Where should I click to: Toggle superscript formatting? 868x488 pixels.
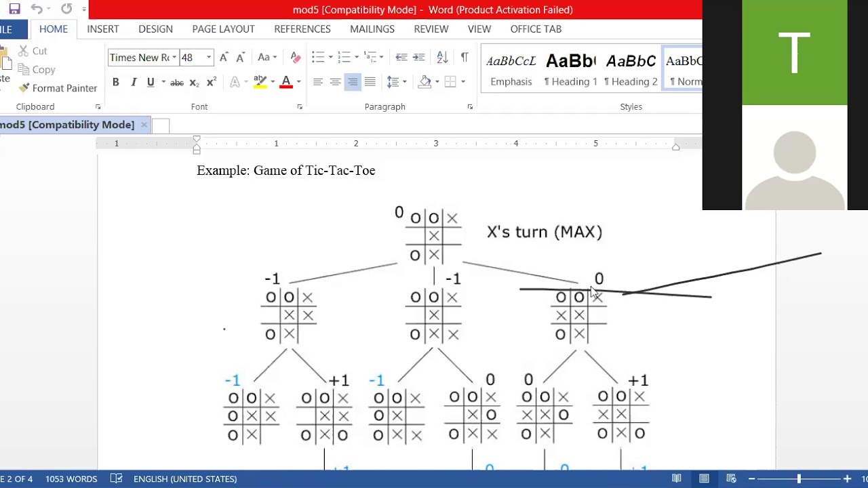click(x=211, y=82)
